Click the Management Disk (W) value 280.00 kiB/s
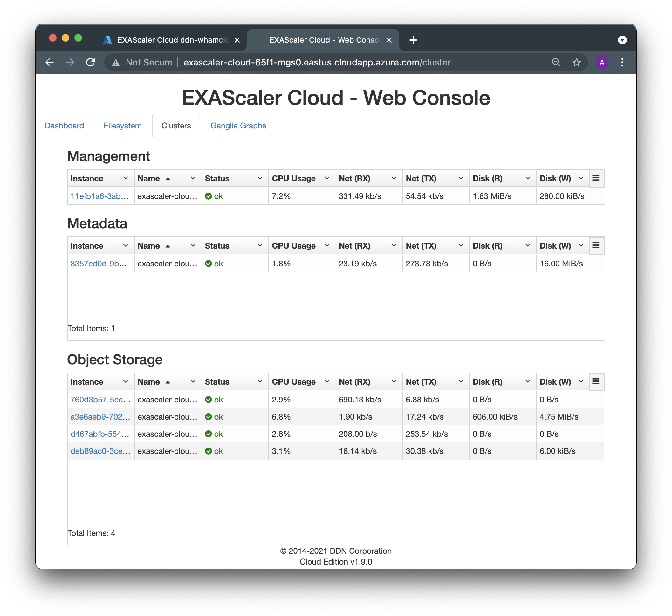The image size is (672, 616). click(x=562, y=196)
